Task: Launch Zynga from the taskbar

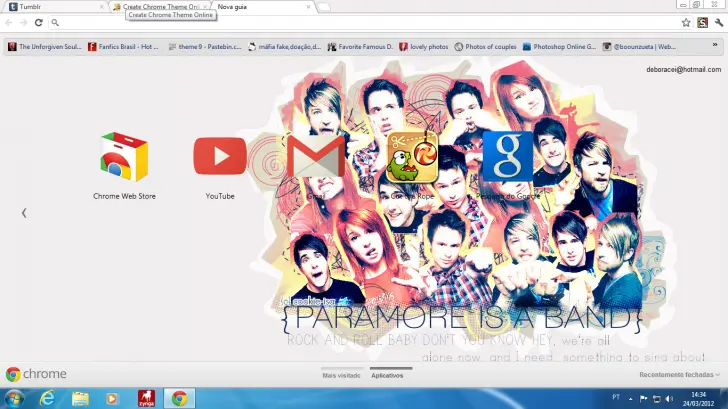Action: (x=145, y=398)
